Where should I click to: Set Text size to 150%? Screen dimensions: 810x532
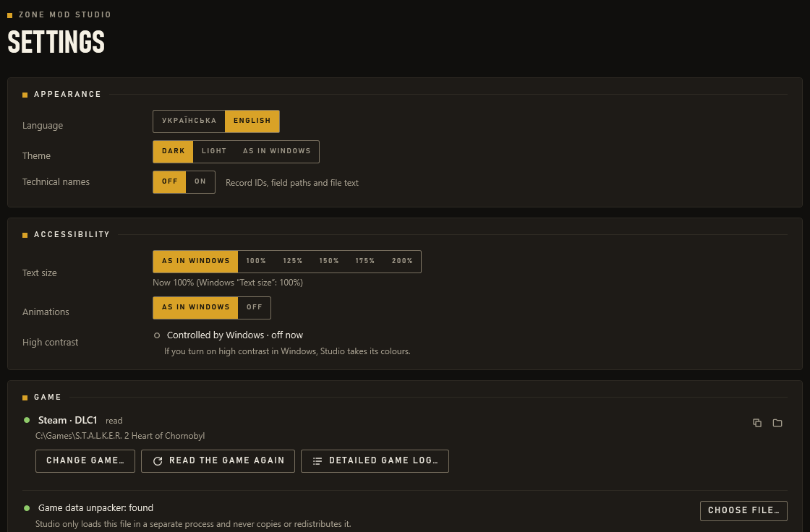328,262
